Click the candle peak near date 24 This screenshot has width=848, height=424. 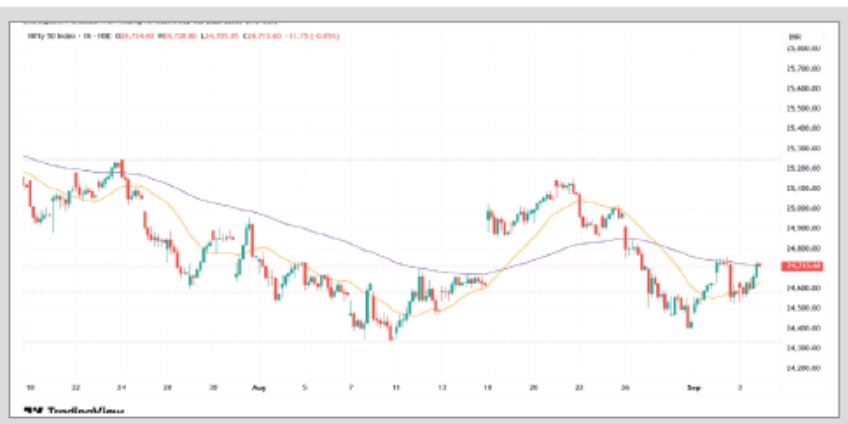click(121, 164)
